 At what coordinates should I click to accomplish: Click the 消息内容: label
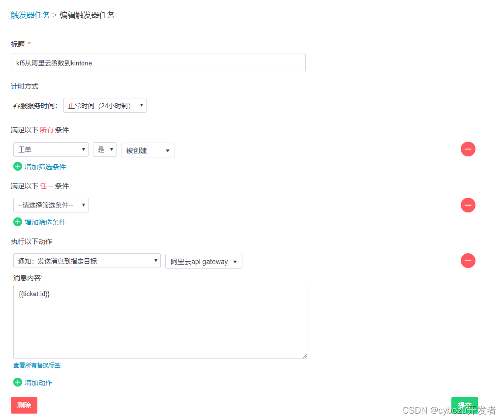28,278
